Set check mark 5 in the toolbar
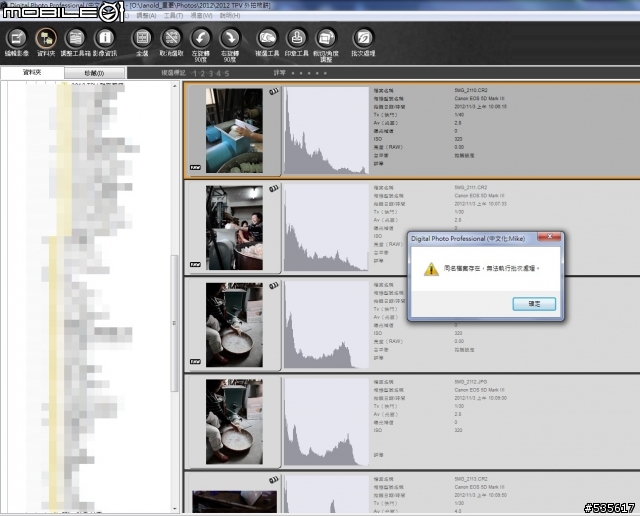Screen dimensions: 640x516 [x=227, y=73]
